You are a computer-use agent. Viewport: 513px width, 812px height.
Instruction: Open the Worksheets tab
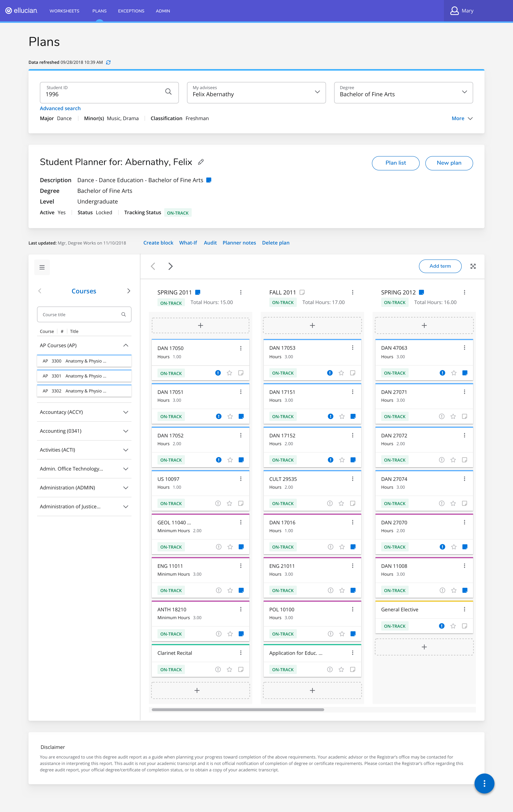(x=64, y=11)
